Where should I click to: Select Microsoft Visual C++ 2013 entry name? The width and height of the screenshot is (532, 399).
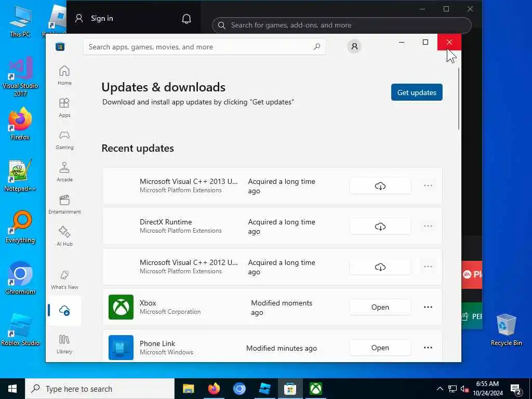click(x=189, y=181)
